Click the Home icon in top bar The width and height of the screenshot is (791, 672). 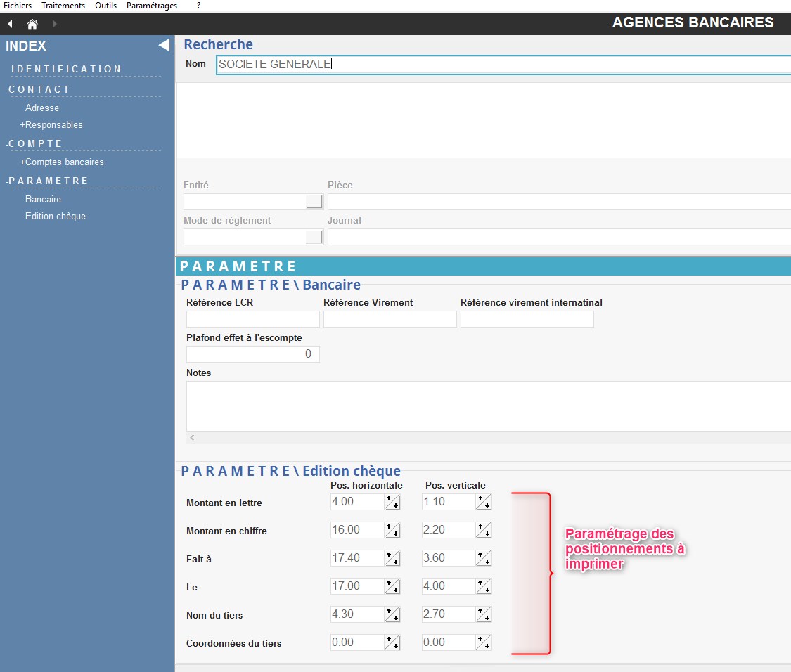32,24
